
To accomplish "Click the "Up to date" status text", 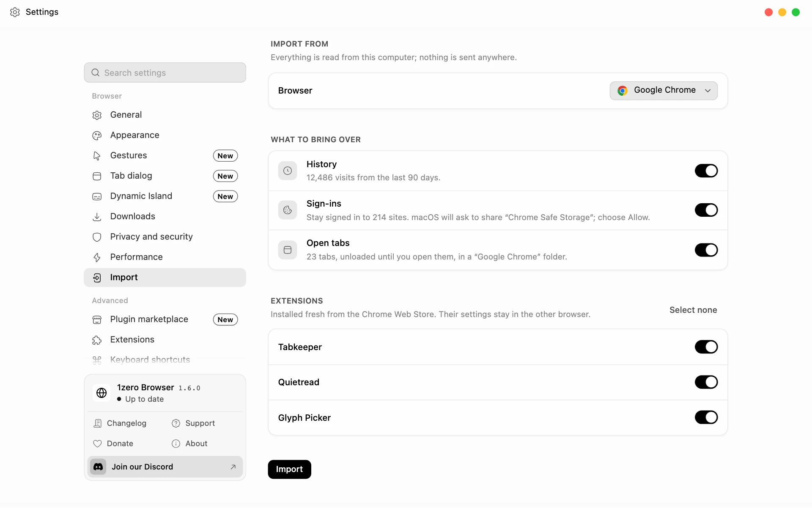I will (144, 399).
